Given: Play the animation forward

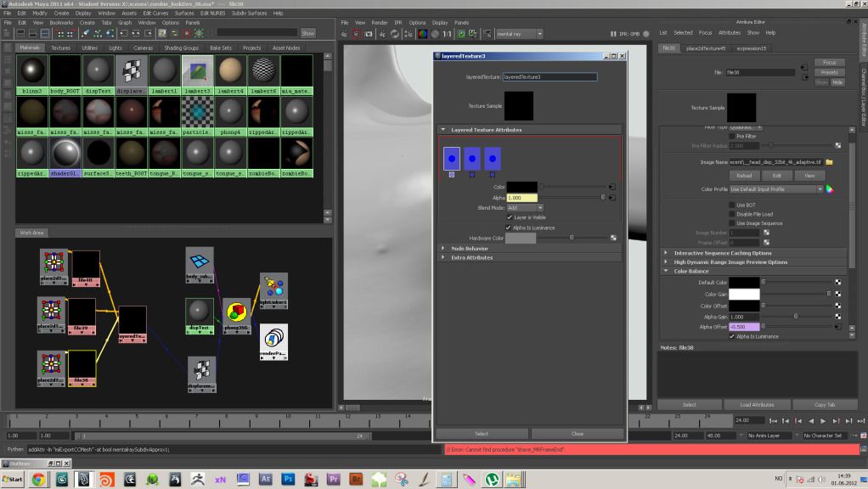Looking at the screenshot, I should coord(824,421).
